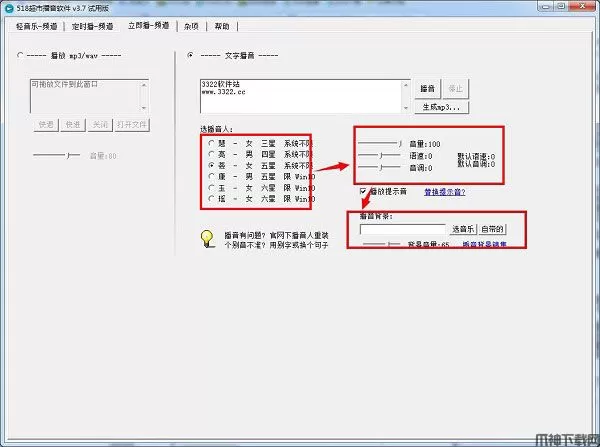Viewport: 600px width, 447px height.
Task: Click the 选播音人: label
Action: pos(217,129)
